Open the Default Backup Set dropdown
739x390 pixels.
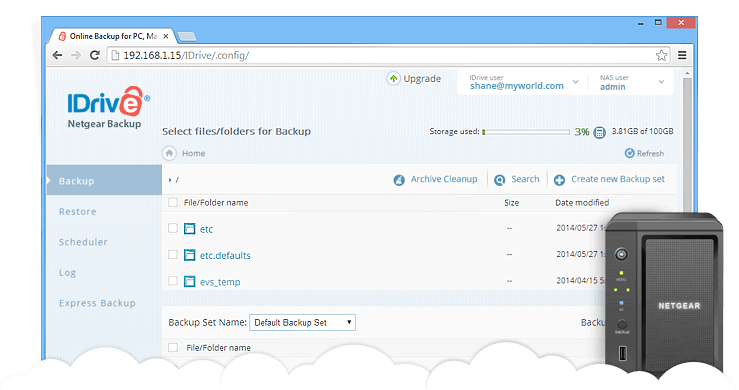(302, 323)
